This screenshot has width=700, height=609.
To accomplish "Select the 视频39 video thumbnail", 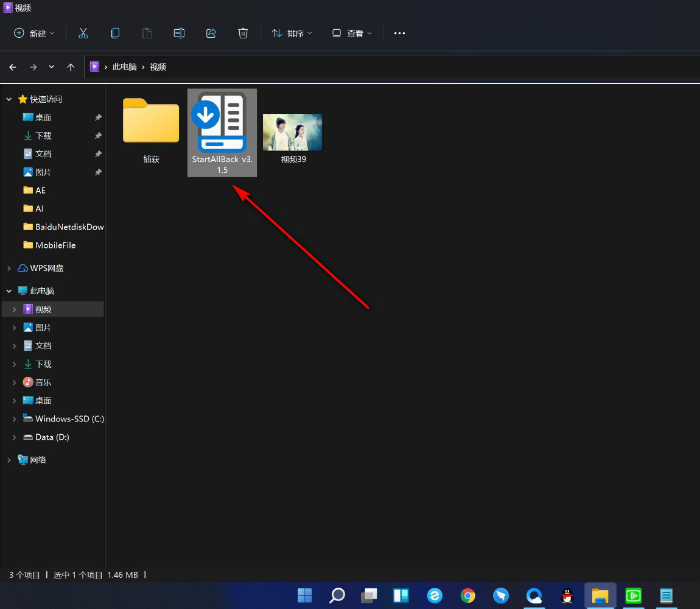I will click(x=293, y=132).
